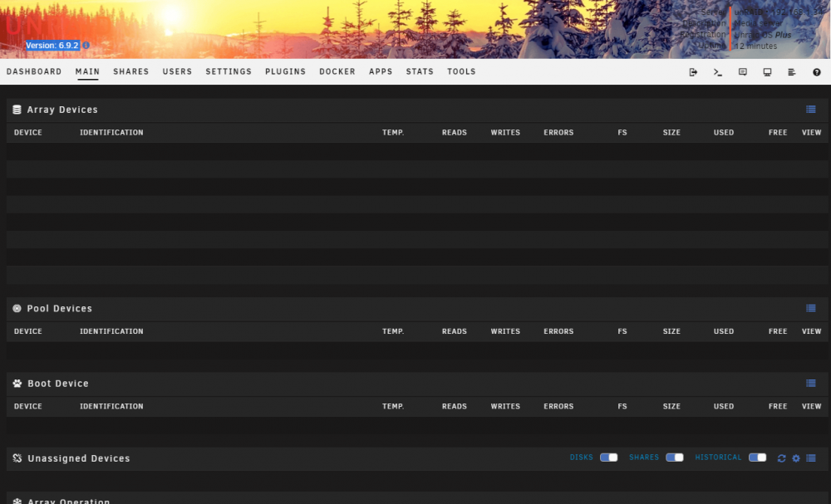Click the WRITES header in Array Devices
The height and width of the screenshot is (504, 831).
point(505,132)
